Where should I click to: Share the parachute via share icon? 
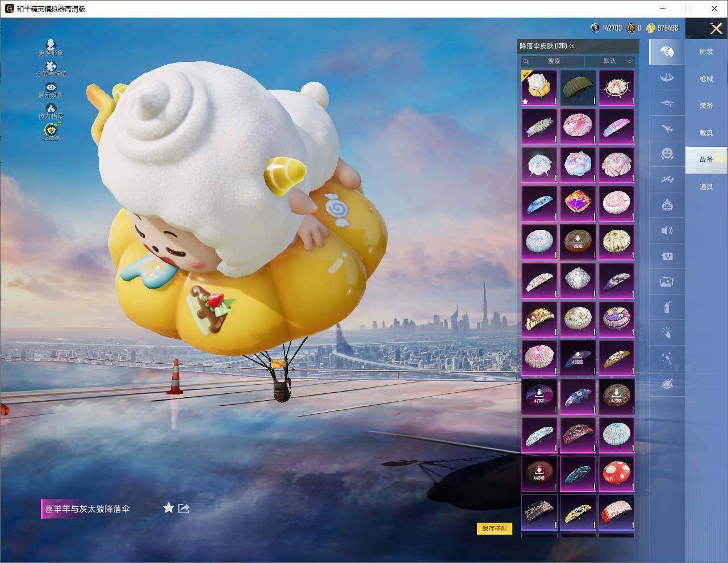point(183,509)
